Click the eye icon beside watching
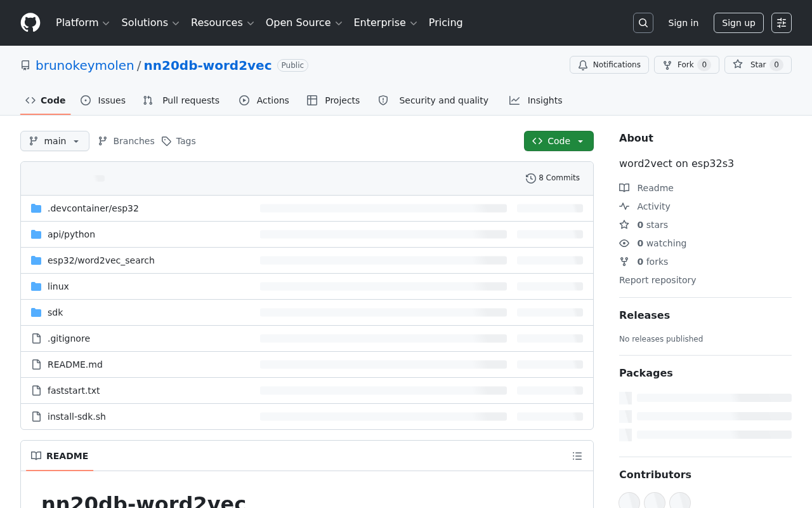This screenshot has width=812, height=508. (x=624, y=243)
